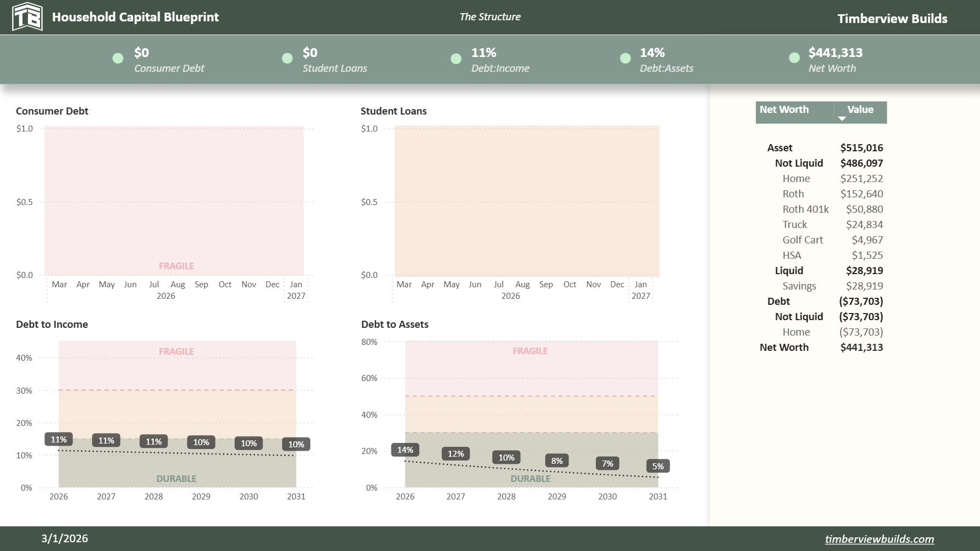Click the 5% data label at 2031

pyautogui.click(x=658, y=467)
